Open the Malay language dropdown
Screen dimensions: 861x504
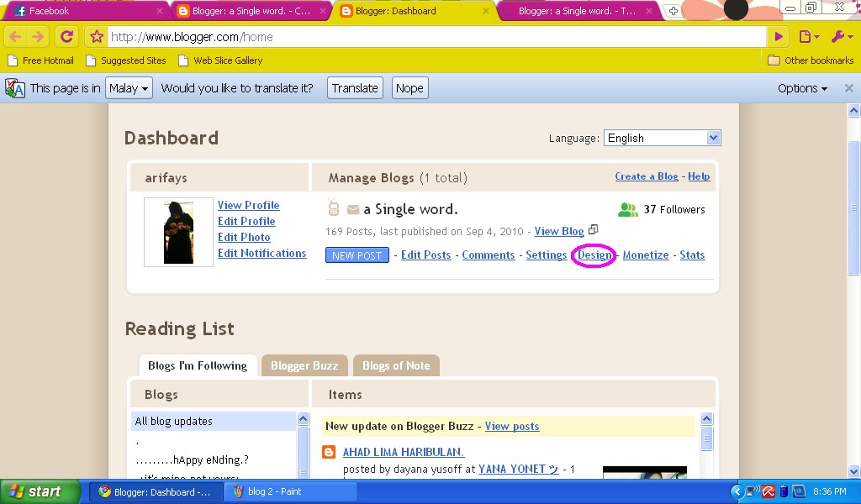(129, 88)
